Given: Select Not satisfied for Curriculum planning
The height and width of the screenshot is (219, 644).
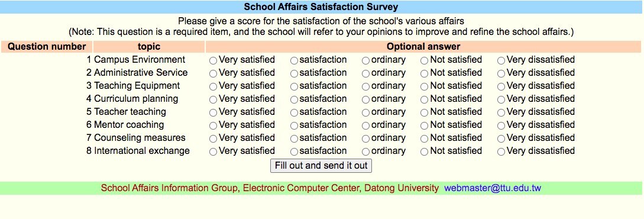Looking at the screenshot, I should pos(424,99).
